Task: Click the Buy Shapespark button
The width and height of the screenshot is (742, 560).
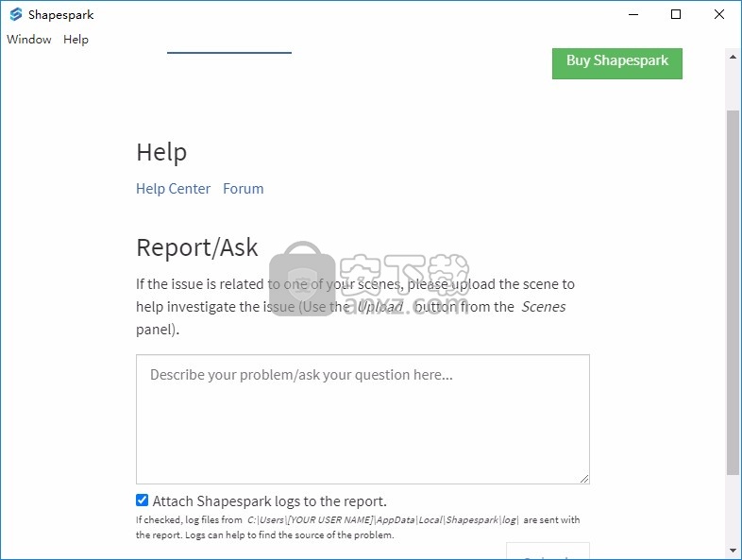Action: click(617, 63)
